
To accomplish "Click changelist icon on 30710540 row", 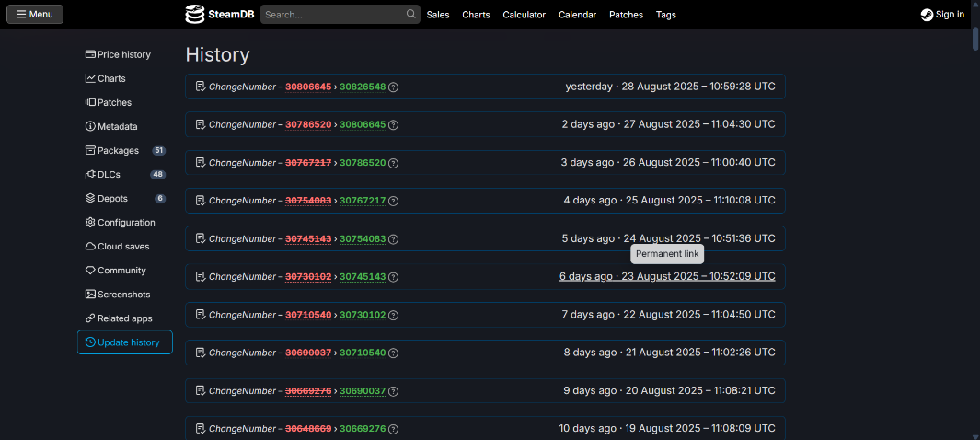I will (x=200, y=353).
